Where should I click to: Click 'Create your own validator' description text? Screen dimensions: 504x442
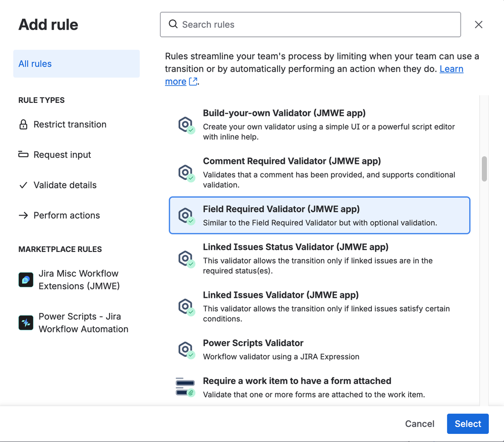tap(329, 132)
